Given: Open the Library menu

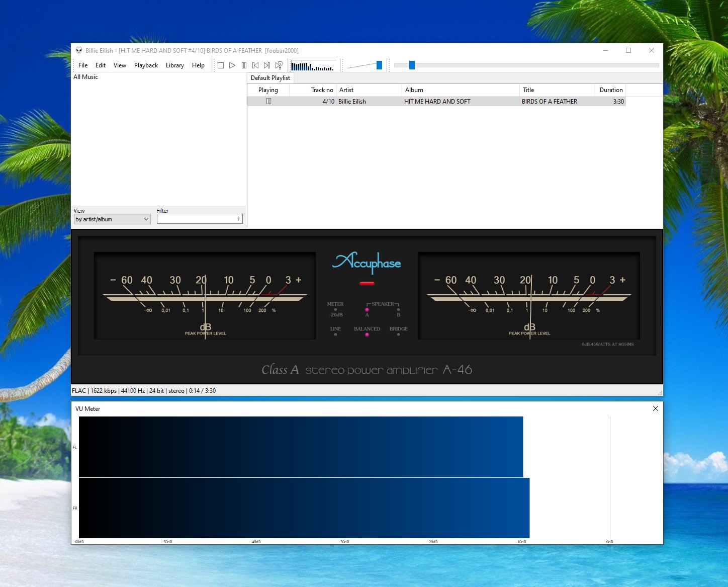Looking at the screenshot, I should coord(174,65).
